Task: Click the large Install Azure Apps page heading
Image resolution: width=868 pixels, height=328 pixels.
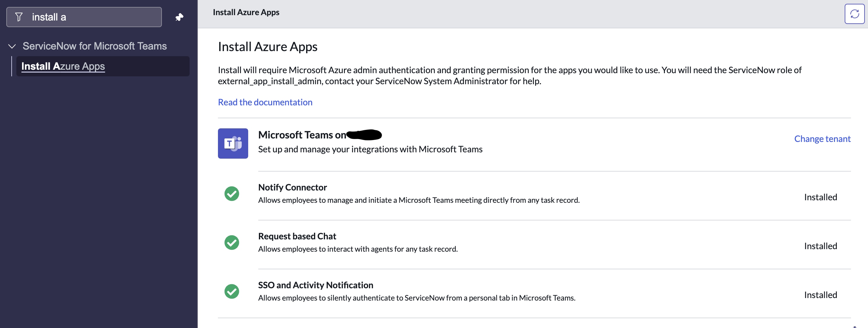Action: coord(267,47)
